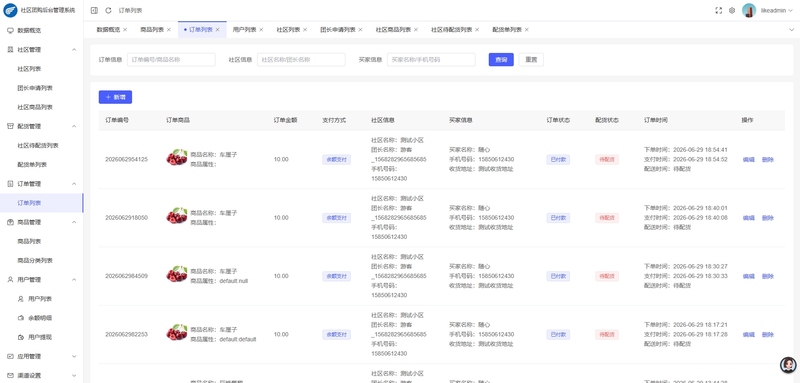Open the tab-bar overflow chevron
The width and height of the screenshot is (800, 383).
(791, 30)
